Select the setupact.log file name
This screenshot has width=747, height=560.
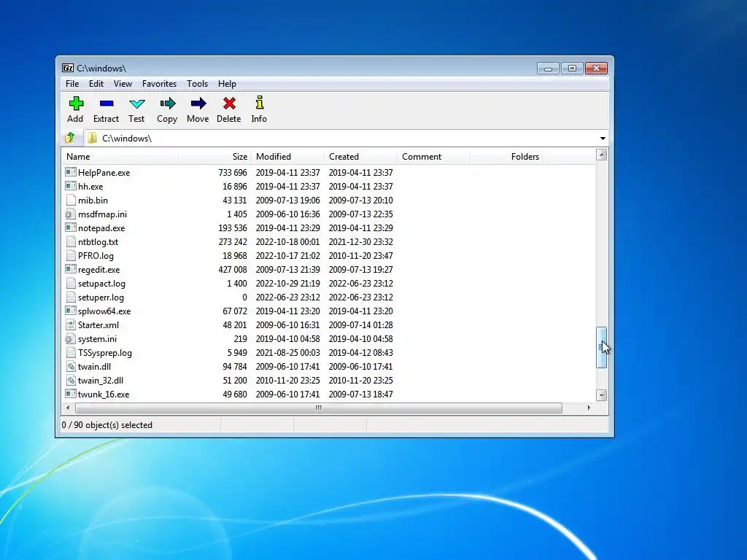[x=101, y=284]
